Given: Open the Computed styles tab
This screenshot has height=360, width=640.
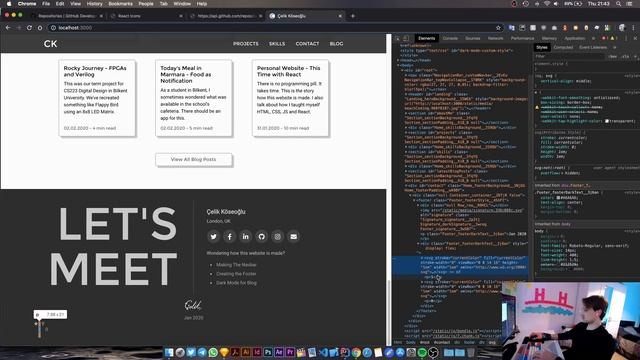Looking at the screenshot, I should point(563,47).
